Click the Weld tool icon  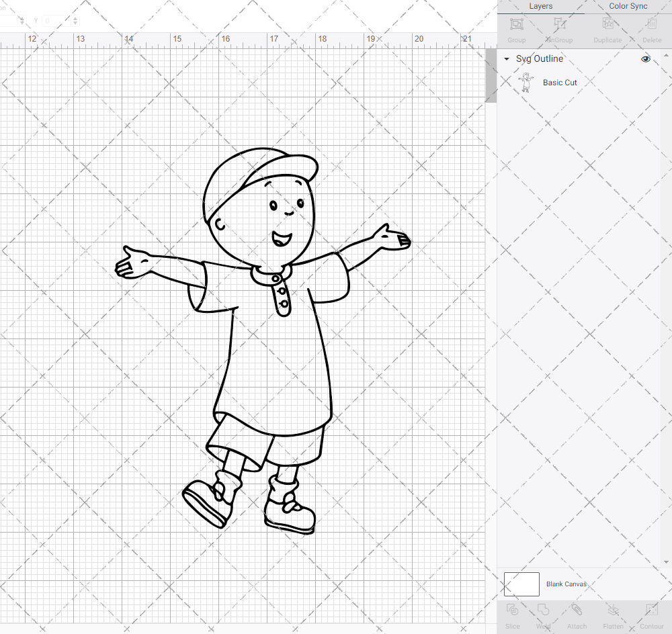pos(543,610)
